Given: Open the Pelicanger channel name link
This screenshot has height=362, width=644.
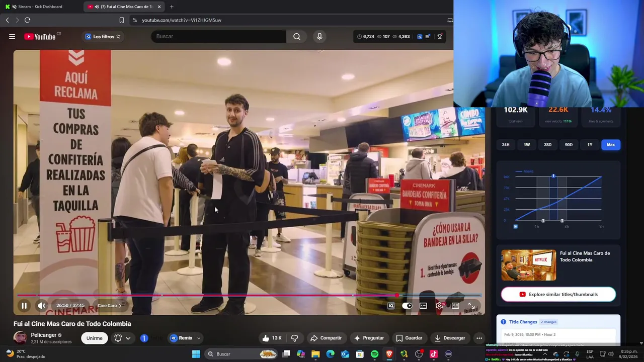Looking at the screenshot, I should coord(43,335).
